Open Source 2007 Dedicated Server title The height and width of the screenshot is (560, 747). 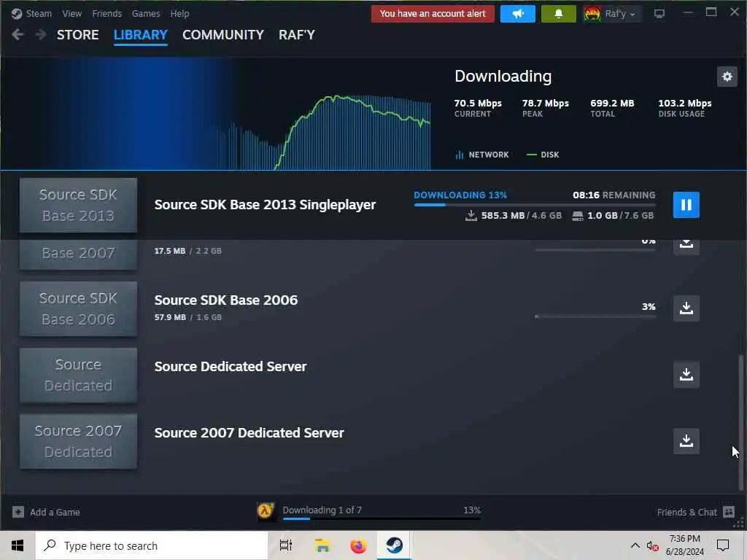pyautogui.click(x=249, y=432)
